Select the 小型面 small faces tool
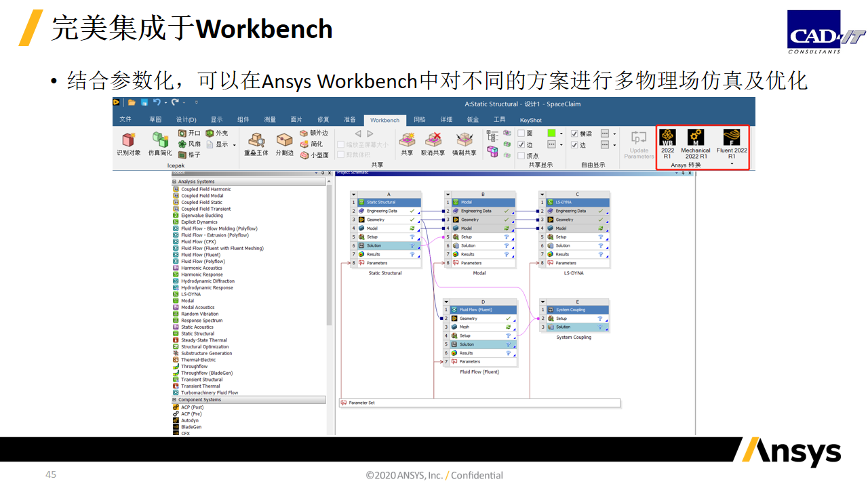The width and height of the screenshot is (868, 488). click(x=314, y=155)
